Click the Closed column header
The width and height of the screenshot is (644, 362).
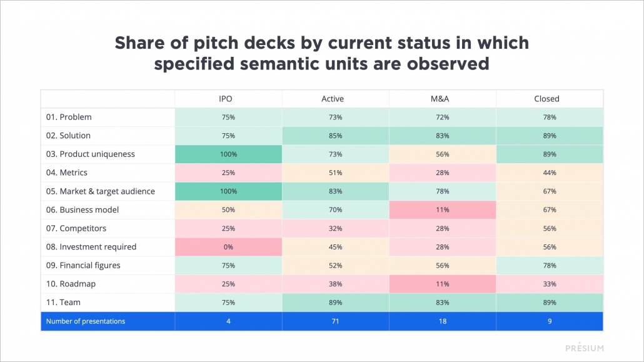coord(549,99)
